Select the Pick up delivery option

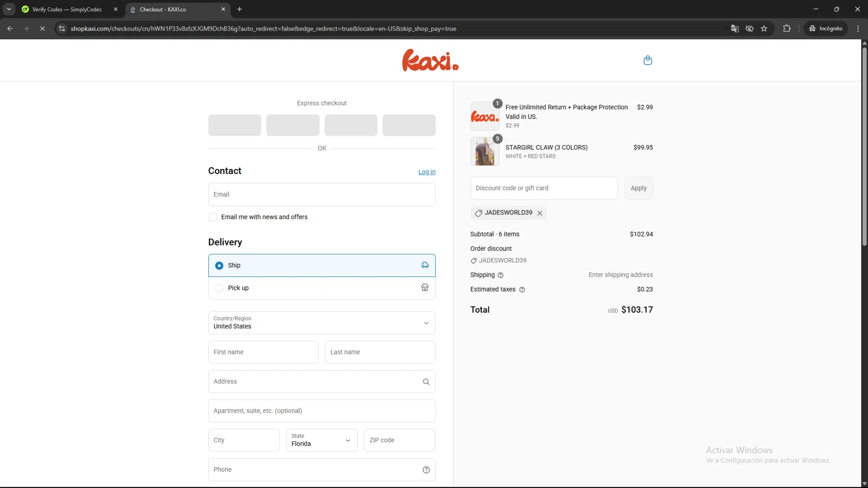[x=322, y=288]
